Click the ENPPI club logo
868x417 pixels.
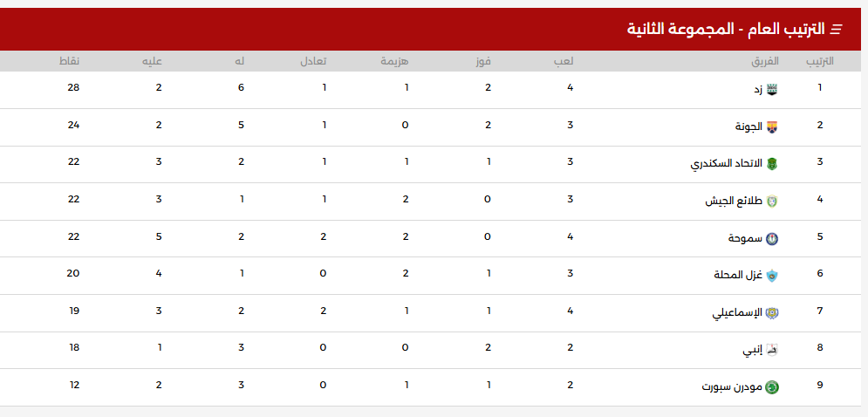[771, 350]
